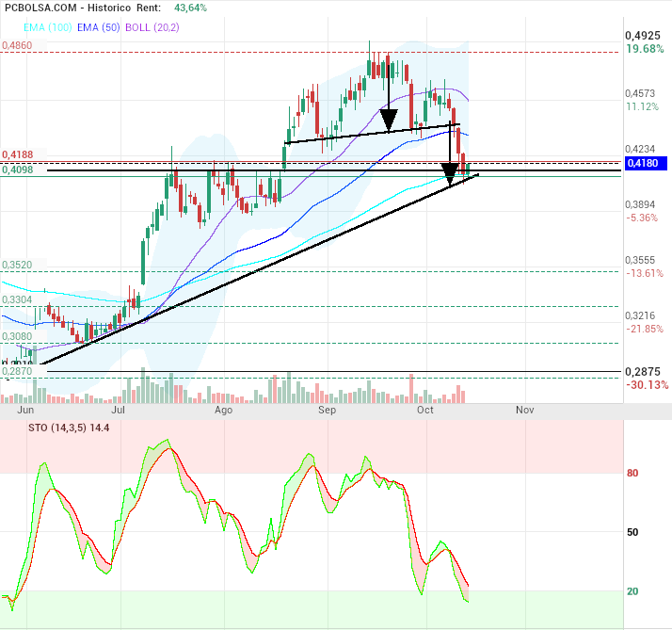
Task: Click the 20 level on stochastic scale
Action: click(x=632, y=591)
